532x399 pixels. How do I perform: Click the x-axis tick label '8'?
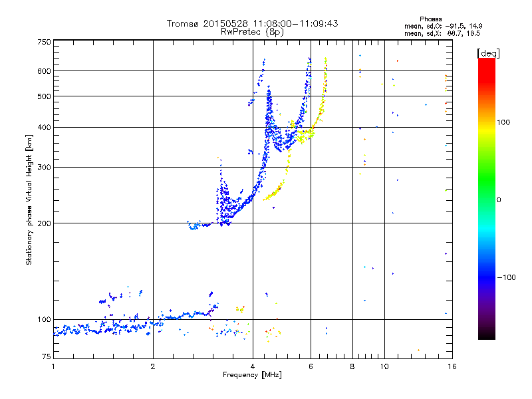pyautogui.click(x=352, y=366)
